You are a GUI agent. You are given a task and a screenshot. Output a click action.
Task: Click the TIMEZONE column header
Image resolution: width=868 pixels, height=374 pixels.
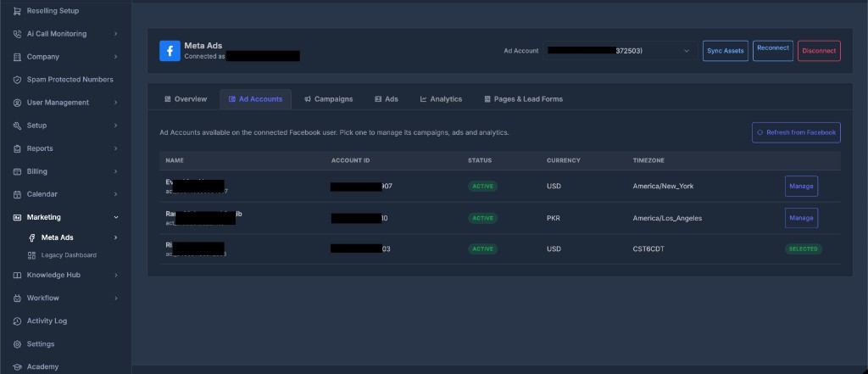coord(648,160)
